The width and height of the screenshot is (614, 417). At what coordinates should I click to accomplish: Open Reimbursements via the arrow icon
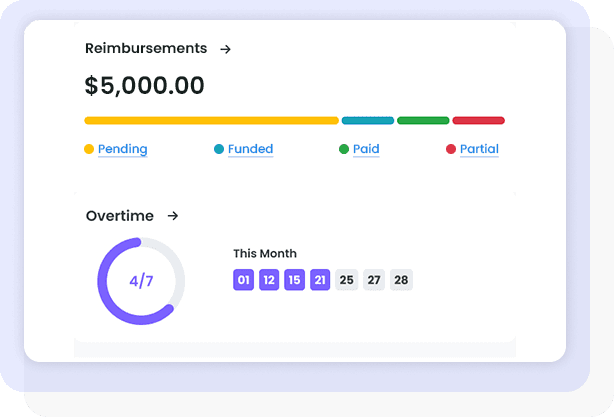pos(225,49)
